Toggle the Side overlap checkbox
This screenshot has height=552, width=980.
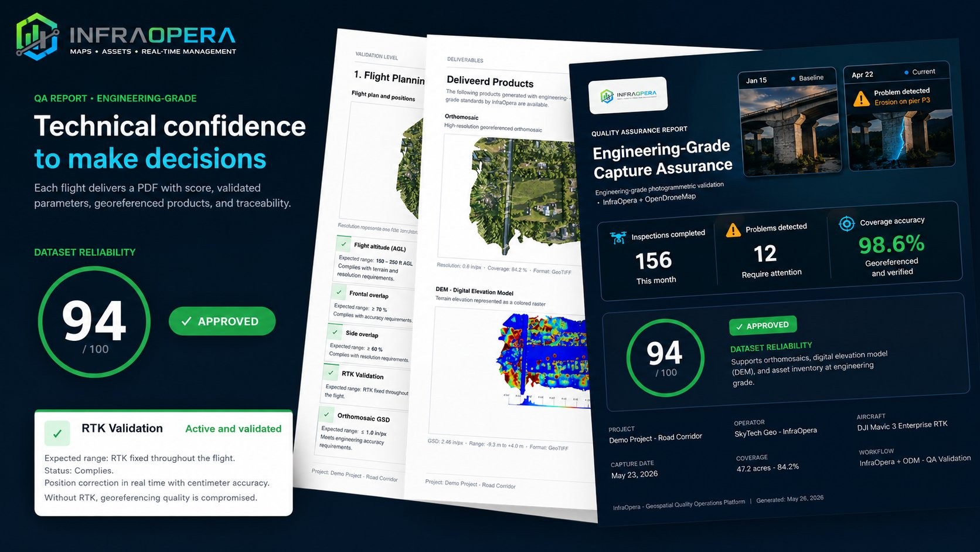(335, 331)
